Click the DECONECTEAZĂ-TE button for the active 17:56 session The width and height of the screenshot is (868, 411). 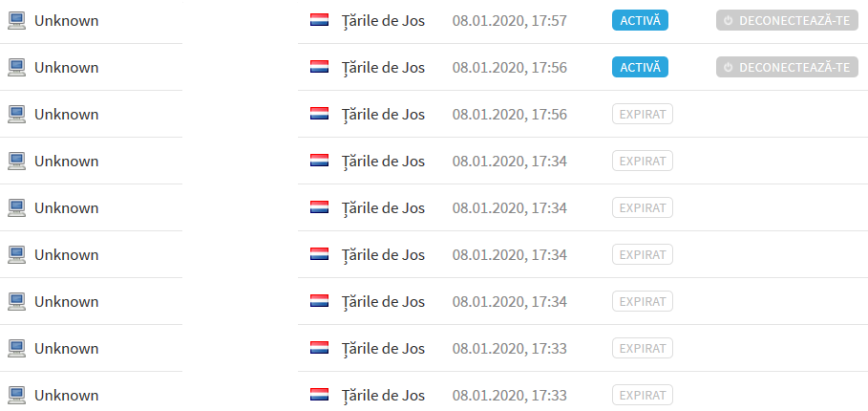coord(787,67)
